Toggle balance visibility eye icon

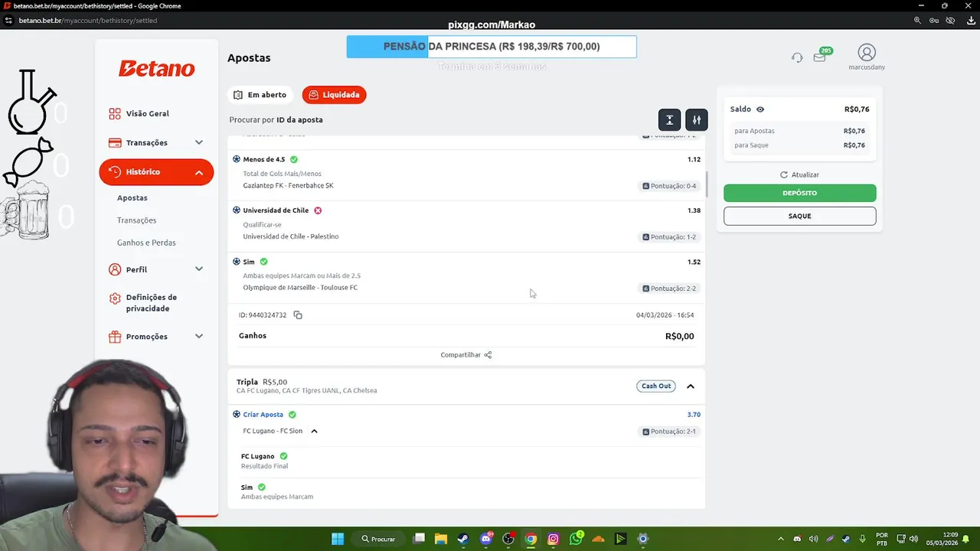[760, 109]
